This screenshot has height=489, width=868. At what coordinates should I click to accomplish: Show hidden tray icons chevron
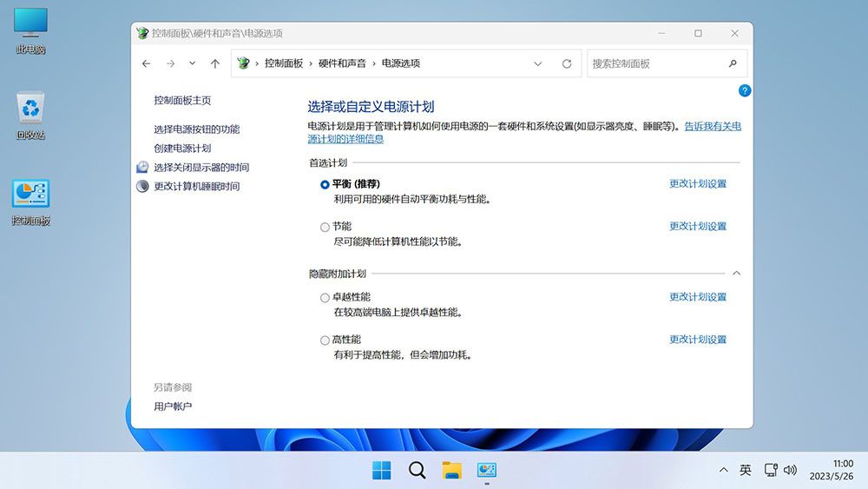click(x=724, y=470)
